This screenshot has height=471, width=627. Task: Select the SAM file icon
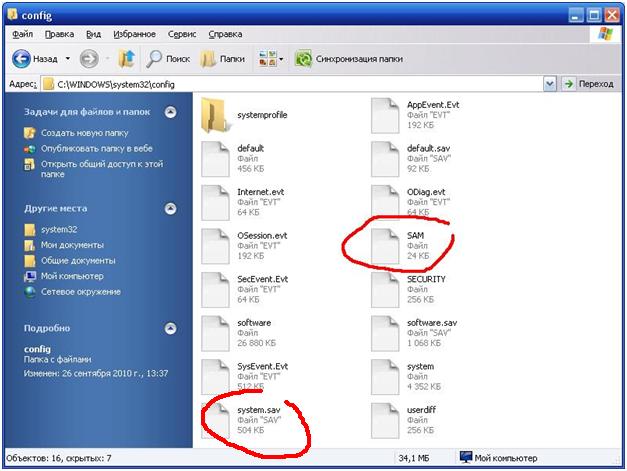(x=385, y=246)
